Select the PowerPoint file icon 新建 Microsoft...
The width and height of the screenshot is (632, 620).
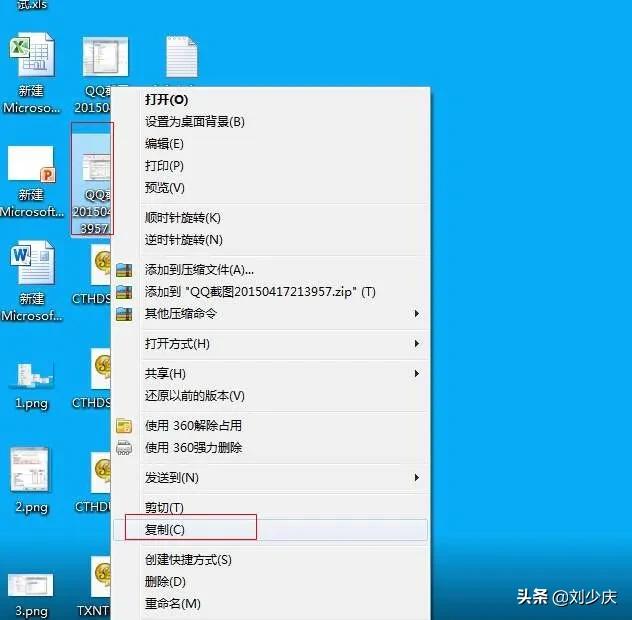tap(31, 163)
